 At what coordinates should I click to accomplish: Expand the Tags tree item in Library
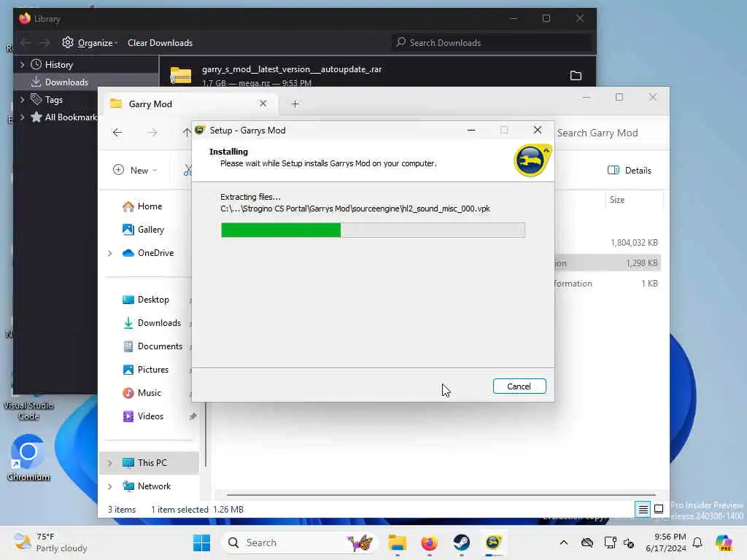point(23,99)
